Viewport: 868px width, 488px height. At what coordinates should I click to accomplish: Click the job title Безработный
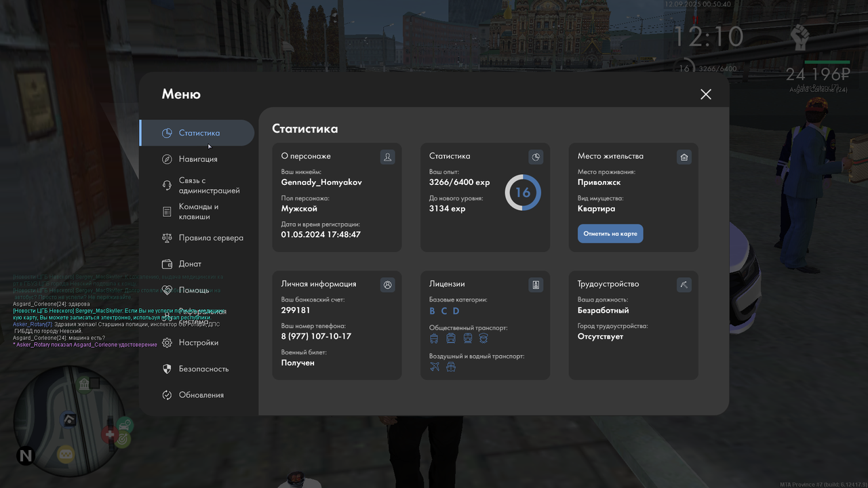(604, 310)
